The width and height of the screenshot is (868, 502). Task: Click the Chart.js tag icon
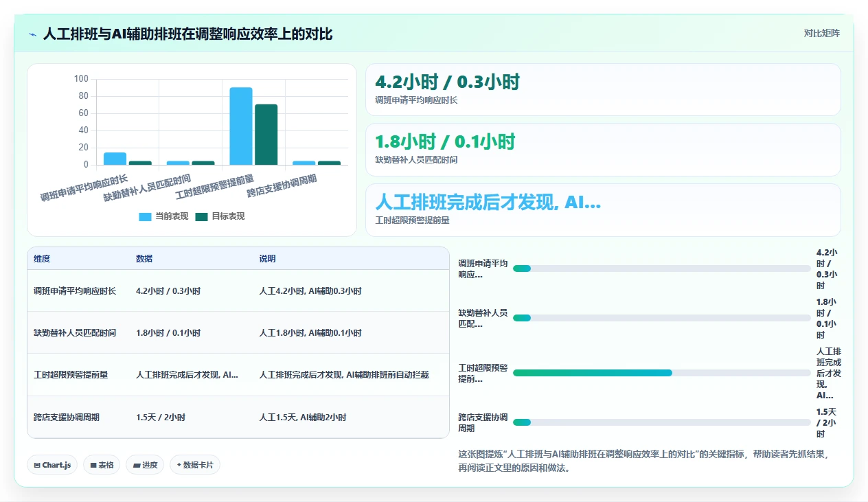point(37,465)
